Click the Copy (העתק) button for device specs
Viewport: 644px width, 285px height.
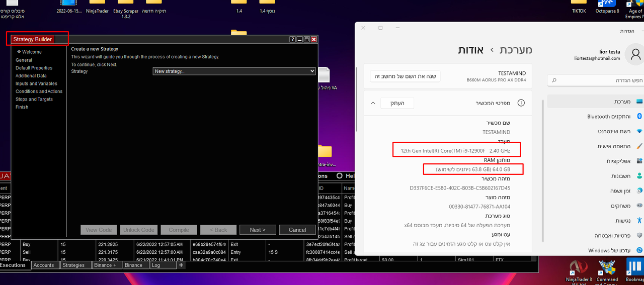point(397,103)
